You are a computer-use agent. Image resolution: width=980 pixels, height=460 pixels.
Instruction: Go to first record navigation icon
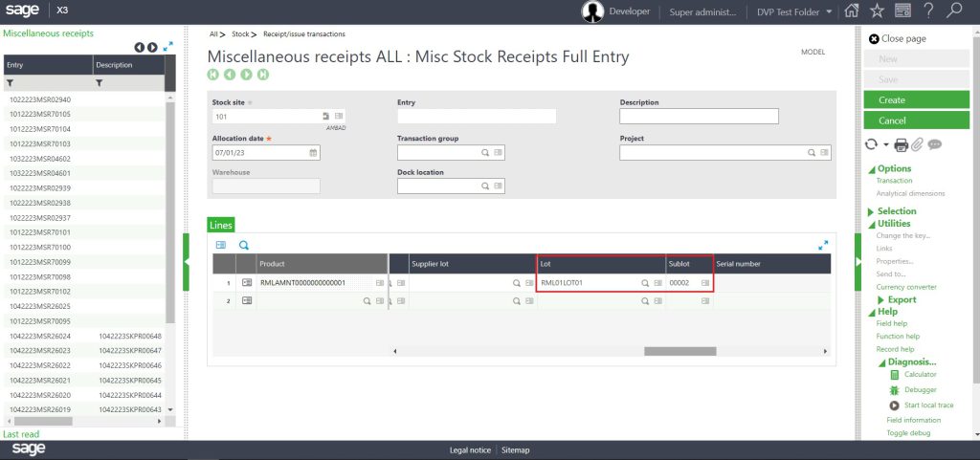pyautogui.click(x=213, y=75)
